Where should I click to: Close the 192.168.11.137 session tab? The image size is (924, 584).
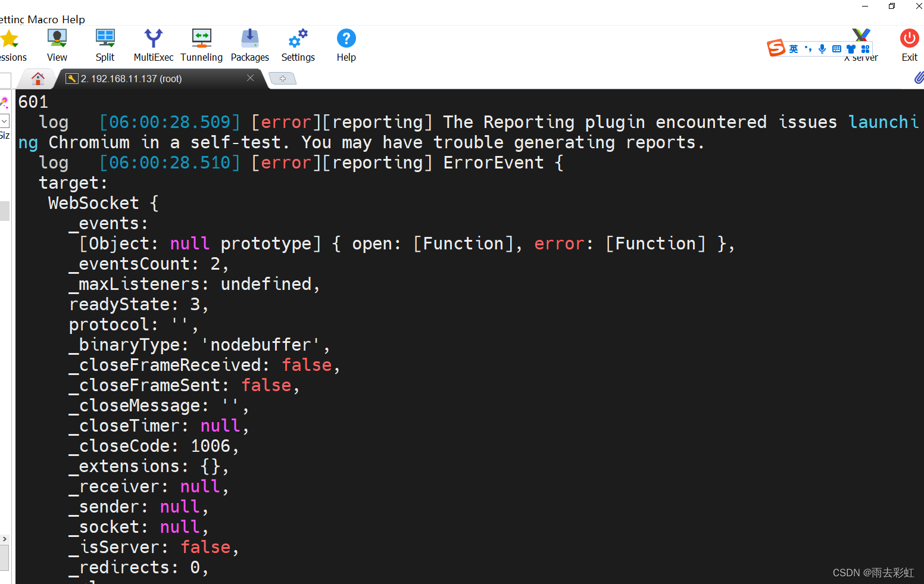250,78
